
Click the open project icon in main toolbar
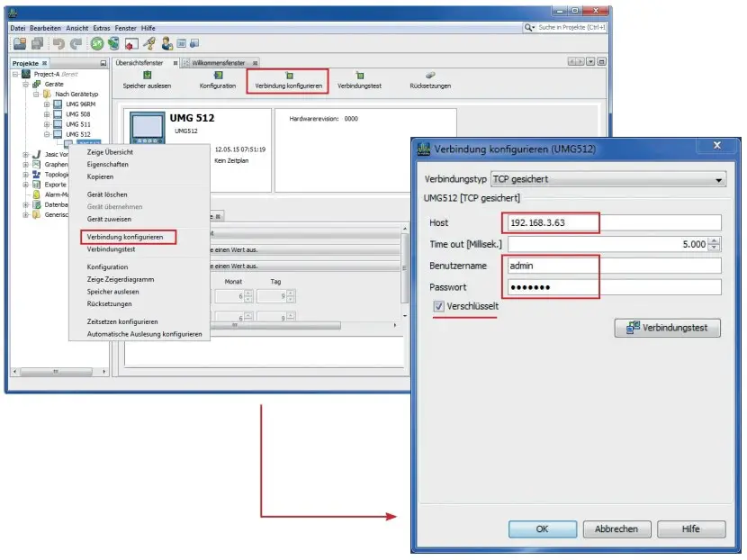[x=20, y=44]
